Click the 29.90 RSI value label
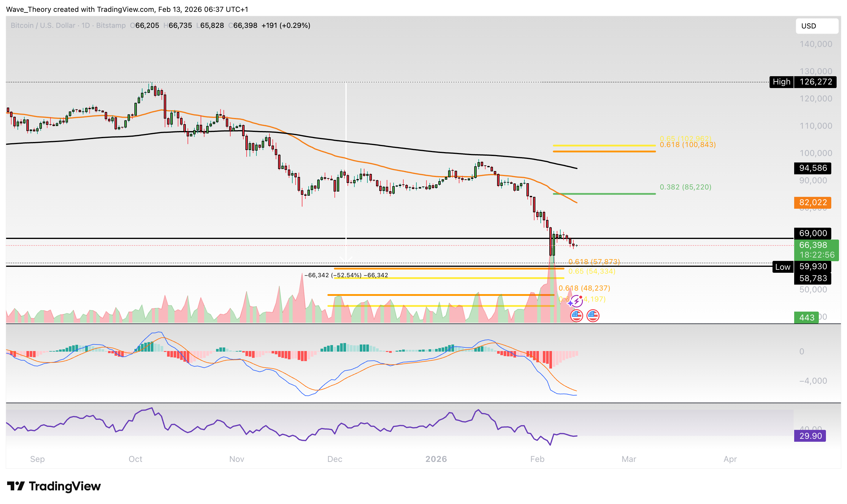The width and height of the screenshot is (847, 504). pos(810,436)
